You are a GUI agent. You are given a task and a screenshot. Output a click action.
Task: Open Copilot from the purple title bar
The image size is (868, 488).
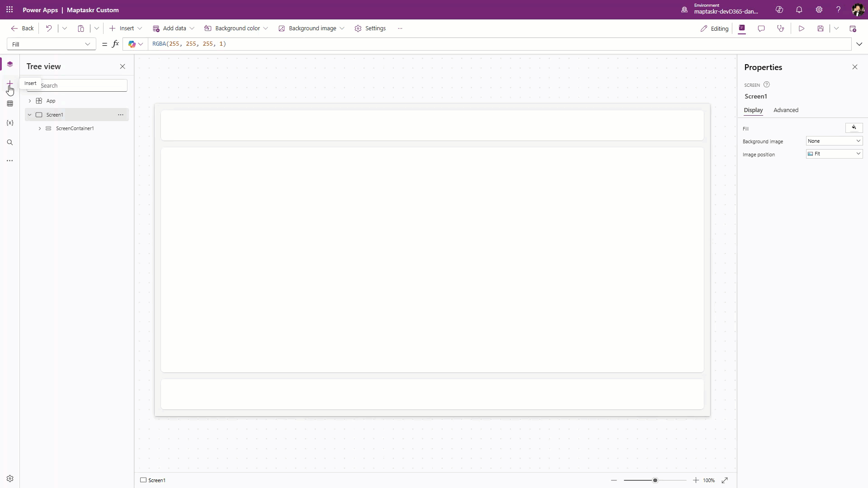(779, 9)
